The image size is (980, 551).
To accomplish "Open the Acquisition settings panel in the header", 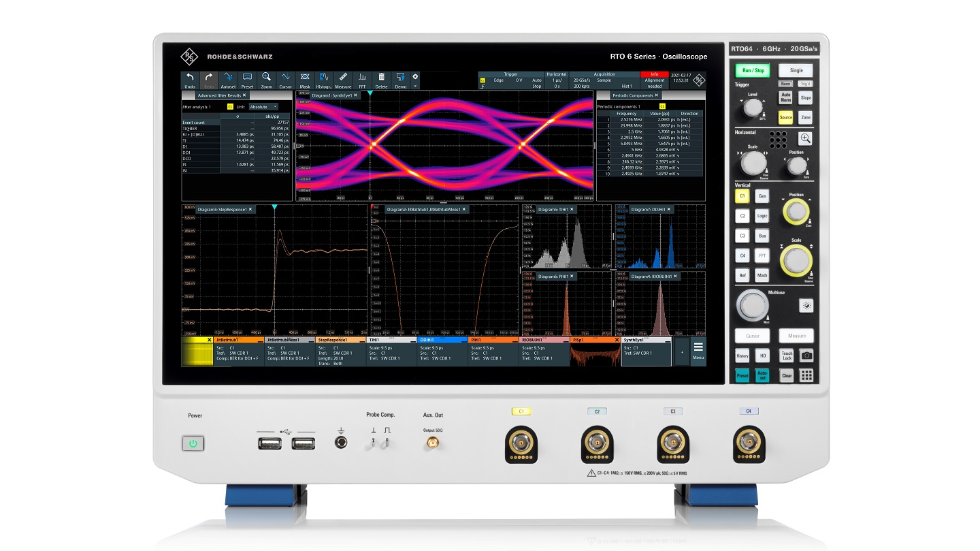I will (x=604, y=80).
